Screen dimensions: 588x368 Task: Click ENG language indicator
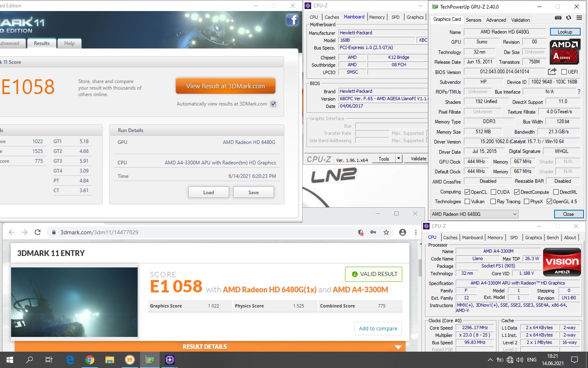click(532, 360)
